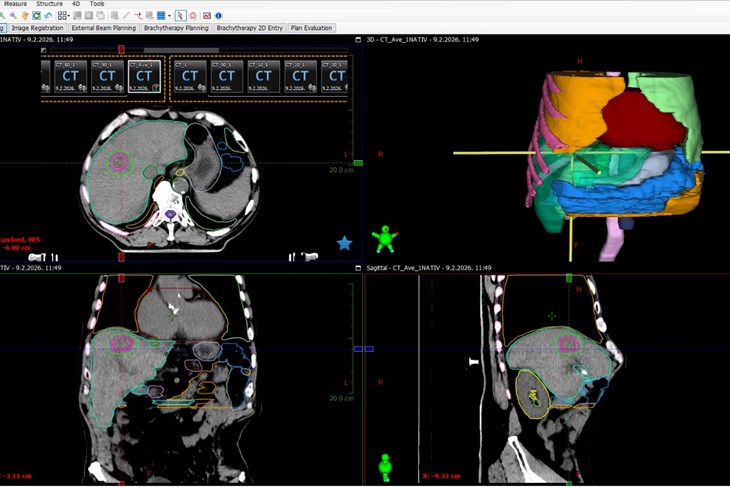730x487 pixels.
Task: Switch to Image Registration tab
Action: click(x=37, y=28)
